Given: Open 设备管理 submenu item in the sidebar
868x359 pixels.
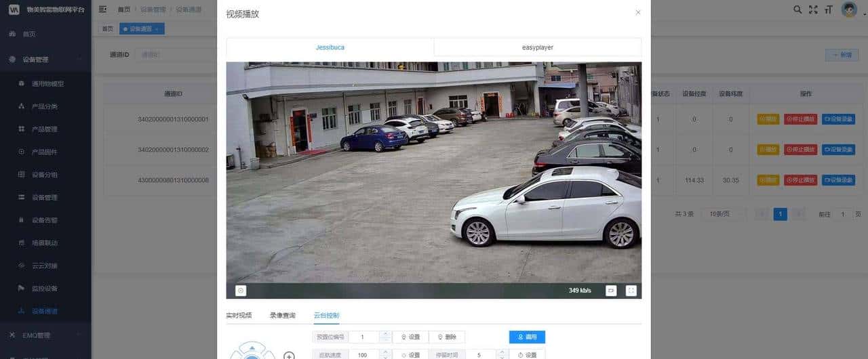Looking at the screenshot, I should pyautogui.click(x=45, y=197).
